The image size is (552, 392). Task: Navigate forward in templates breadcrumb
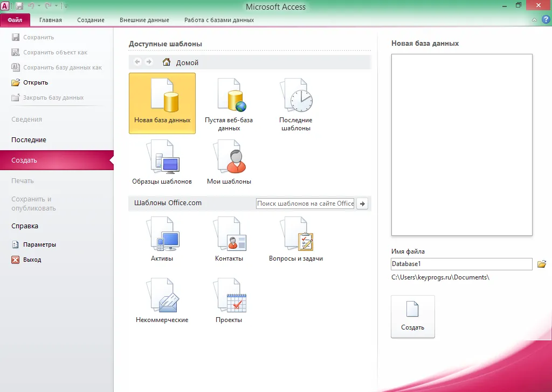(x=149, y=62)
